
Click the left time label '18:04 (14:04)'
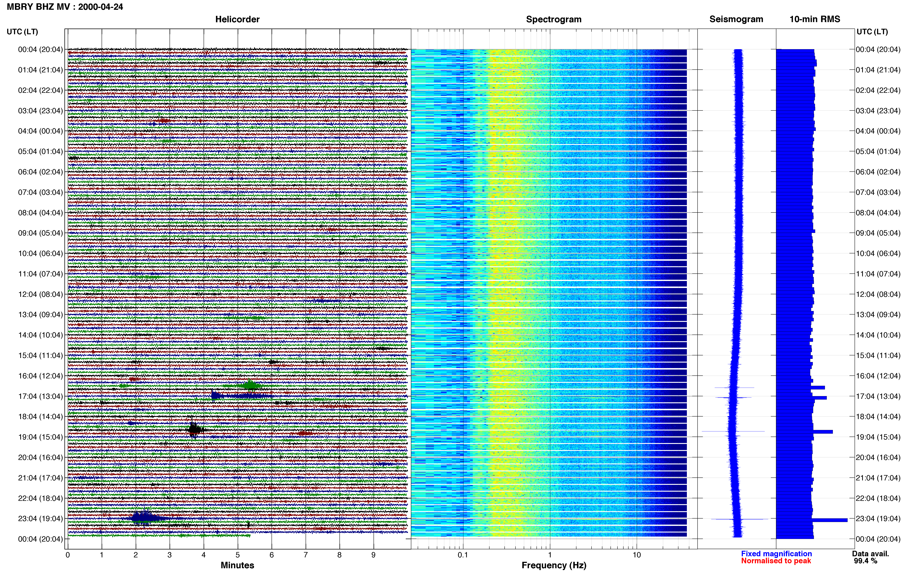click(x=40, y=417)
